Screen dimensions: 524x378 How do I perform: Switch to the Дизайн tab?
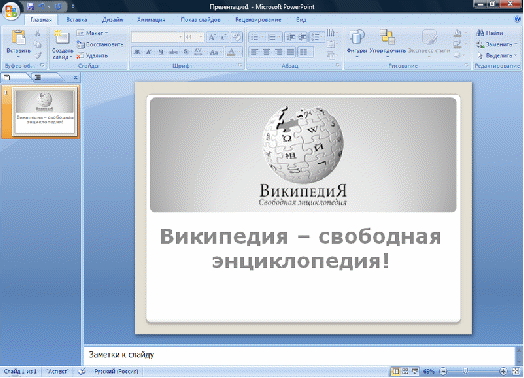(x=113, y=20)
